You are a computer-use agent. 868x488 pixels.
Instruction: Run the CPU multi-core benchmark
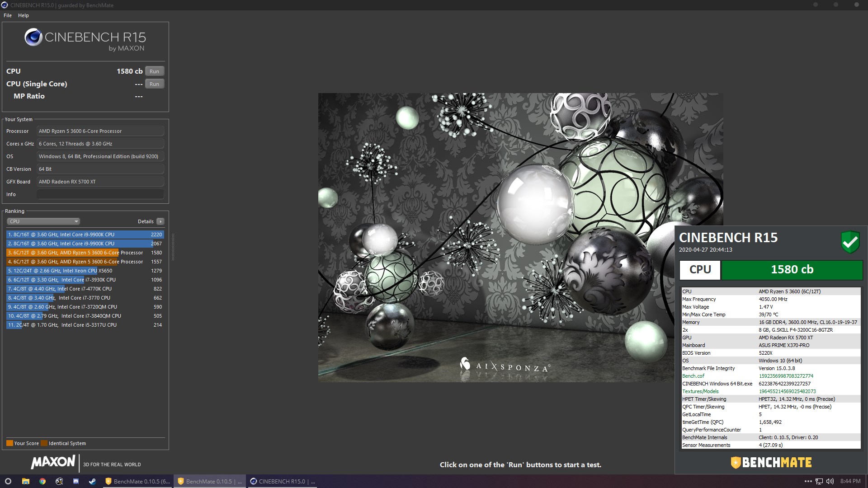pos(155,71)
